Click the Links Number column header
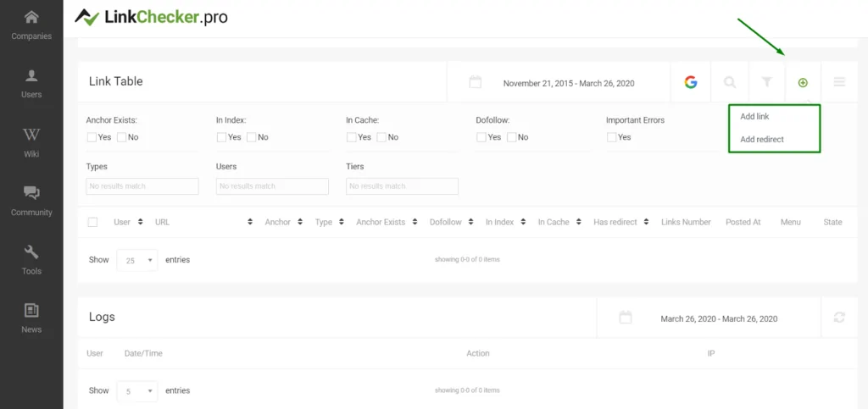 pos(686,222)
